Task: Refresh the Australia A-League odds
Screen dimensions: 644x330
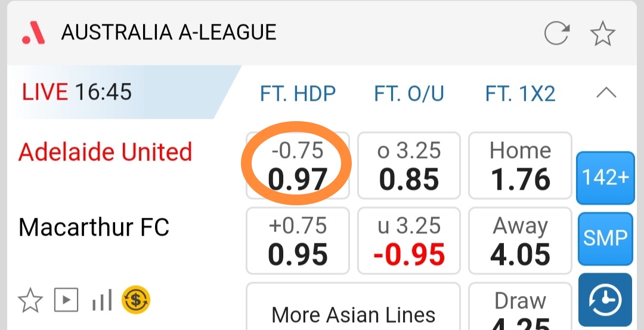Action: click(556, 34)
